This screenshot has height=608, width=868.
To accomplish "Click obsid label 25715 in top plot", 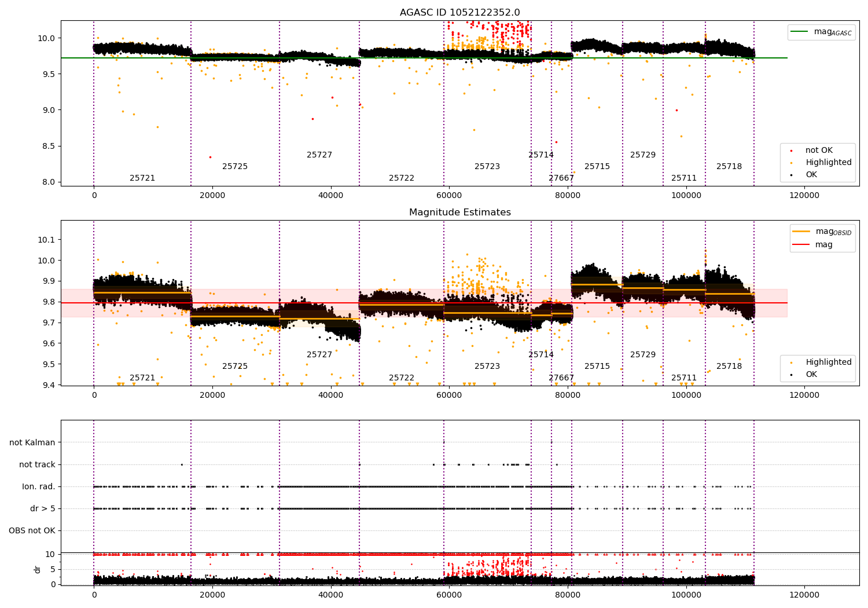I will pos(597,166).
